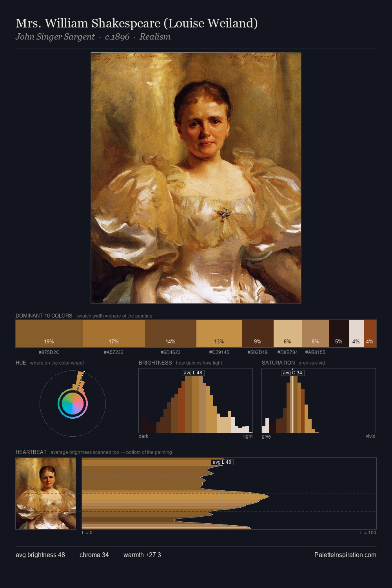Click the hex code #C29145 label

(x=219, y=352)
